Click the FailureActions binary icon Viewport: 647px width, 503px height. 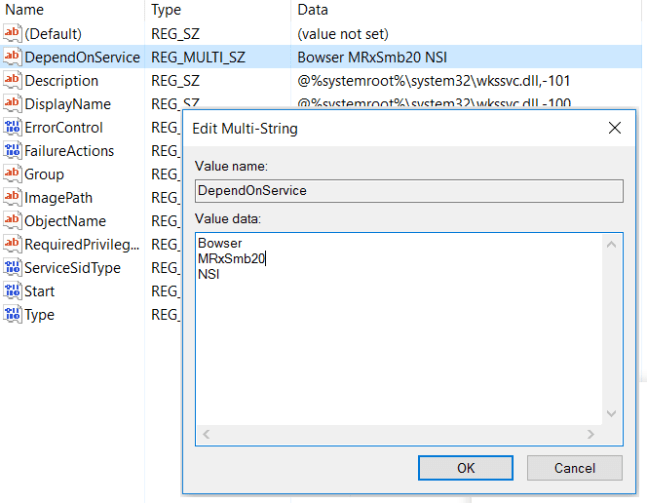coord(12,151)
